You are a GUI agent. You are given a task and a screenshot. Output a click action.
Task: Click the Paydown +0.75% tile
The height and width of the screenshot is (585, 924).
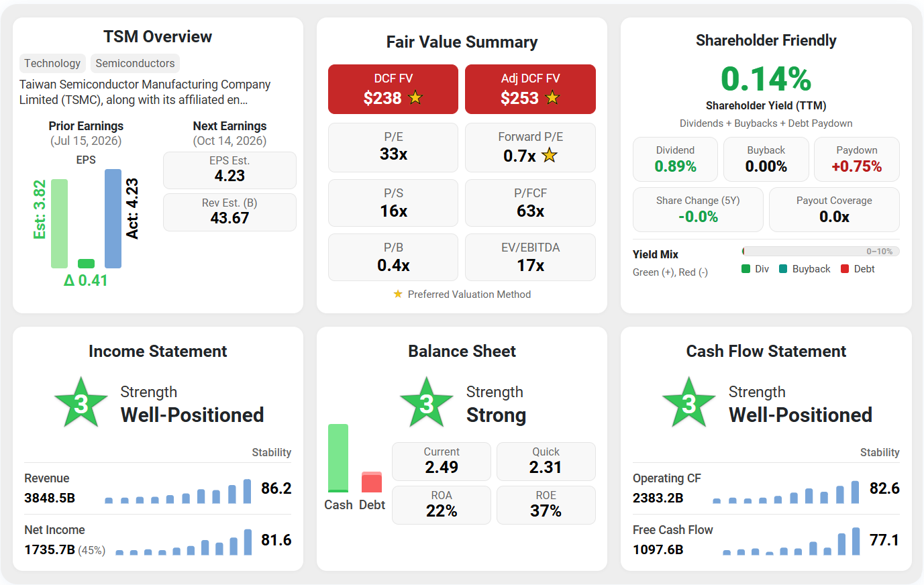(x=857, y=160)
